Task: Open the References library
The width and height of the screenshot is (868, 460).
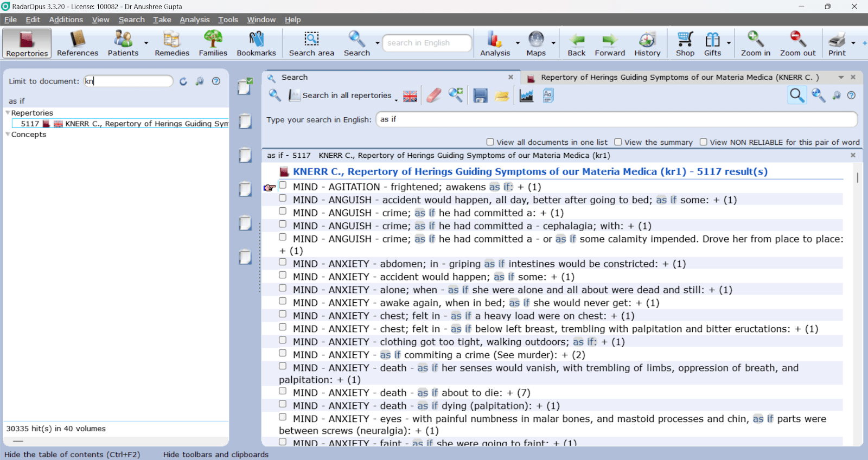Action: [78, 43]
